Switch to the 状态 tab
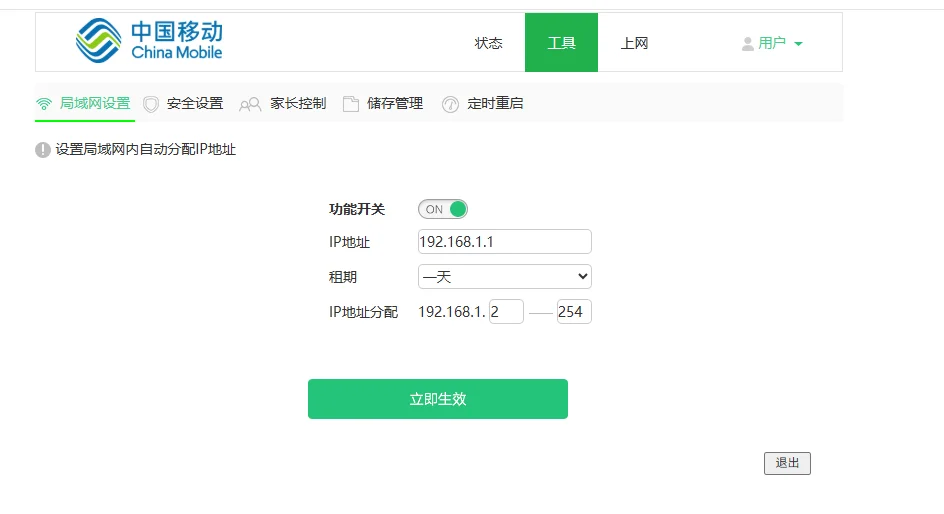 coord(488,43)
